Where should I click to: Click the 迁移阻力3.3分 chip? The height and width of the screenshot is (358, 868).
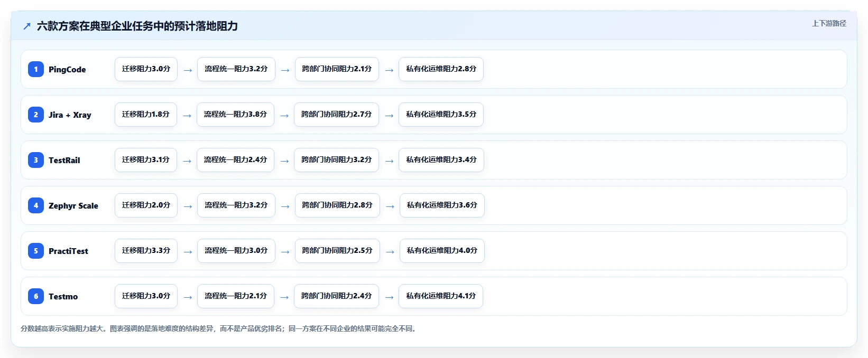[x=146, y=251]
